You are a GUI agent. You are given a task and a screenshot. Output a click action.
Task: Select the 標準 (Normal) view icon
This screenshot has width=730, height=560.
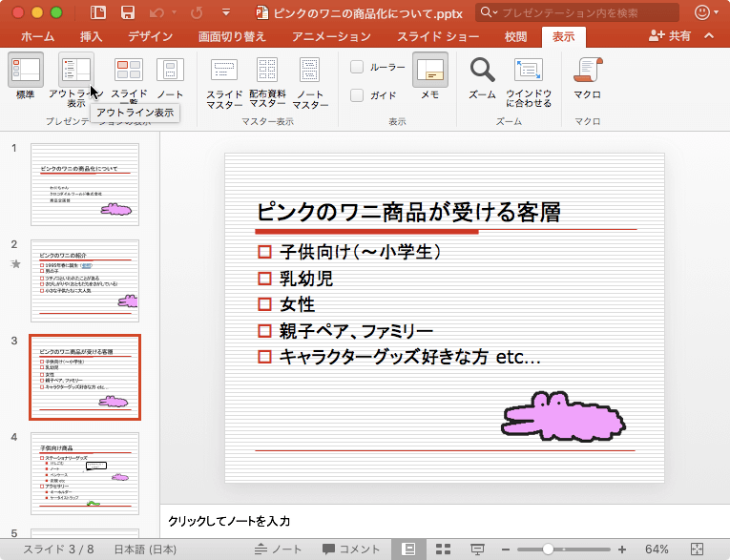(x=26, y=70)
